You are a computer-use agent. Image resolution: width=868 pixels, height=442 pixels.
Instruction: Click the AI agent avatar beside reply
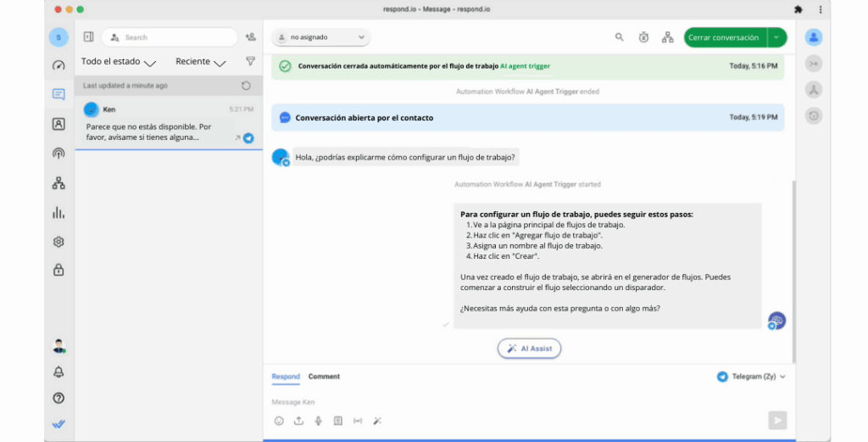point(776,321)
